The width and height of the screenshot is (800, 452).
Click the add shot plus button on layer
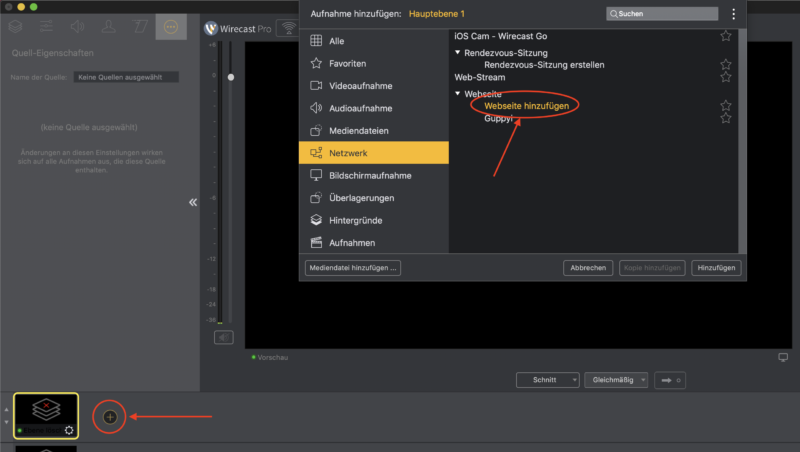(x=110, y=417)
